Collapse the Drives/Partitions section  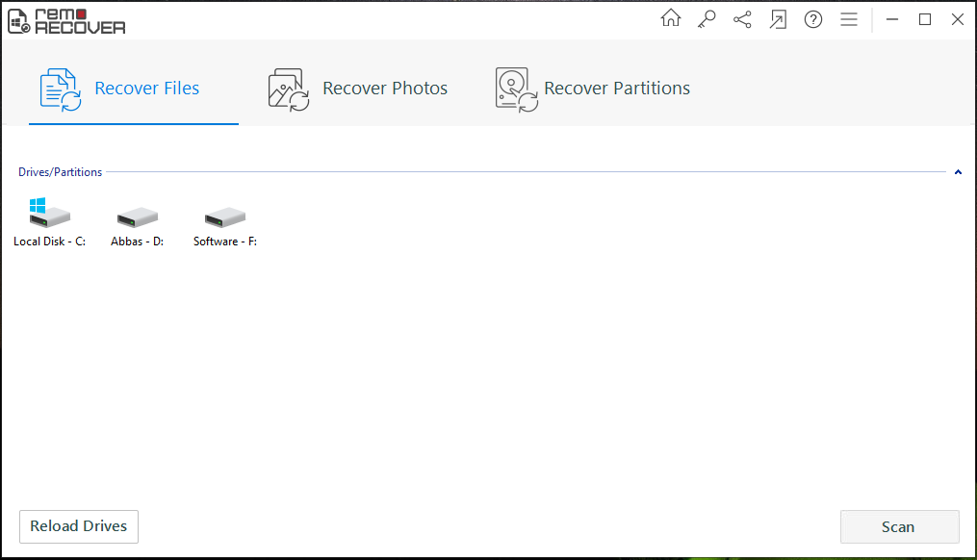(958, 172)
